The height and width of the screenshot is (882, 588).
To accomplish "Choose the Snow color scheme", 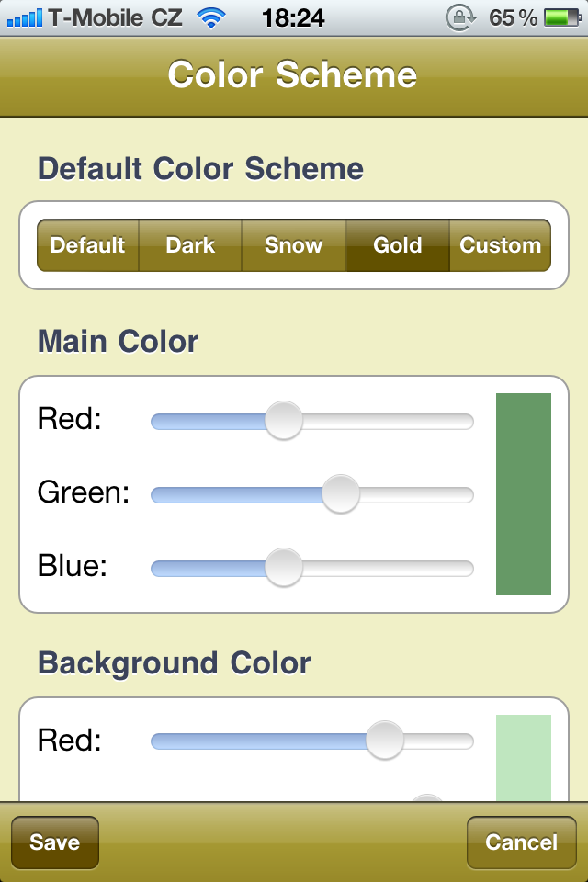I will point(293,245).
